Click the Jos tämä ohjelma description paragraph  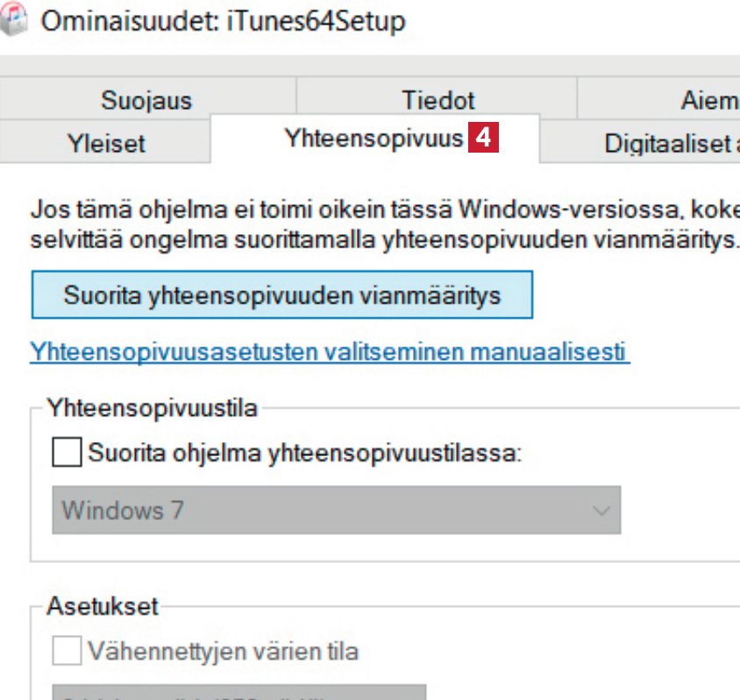[385, 225]
